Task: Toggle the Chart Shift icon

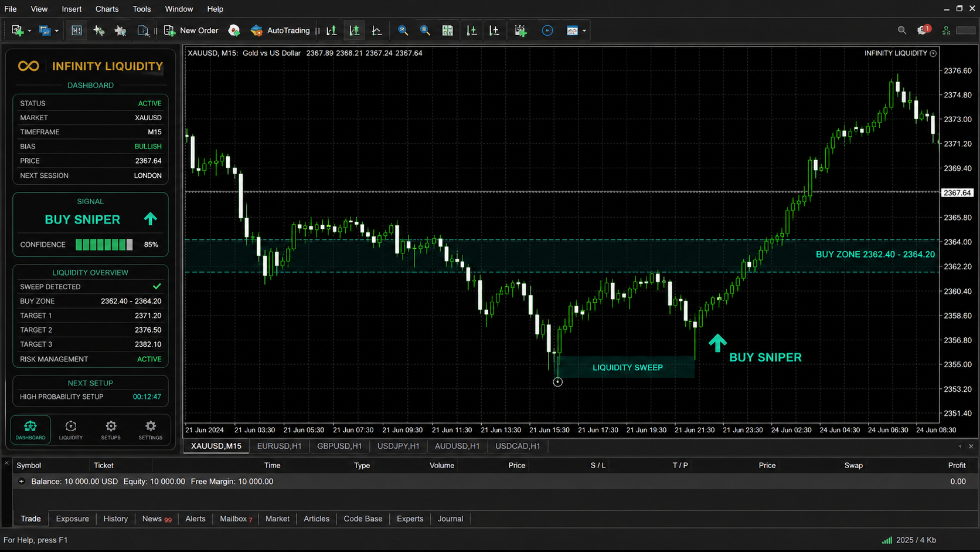Action: coord(494,31)
